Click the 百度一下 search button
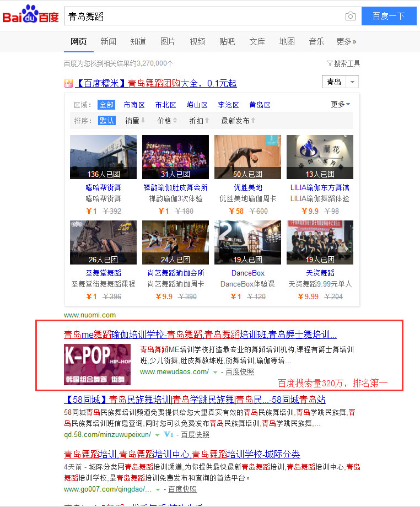This screenshot has height=507, width=420. pyautogui.click(x=389, y=16)
